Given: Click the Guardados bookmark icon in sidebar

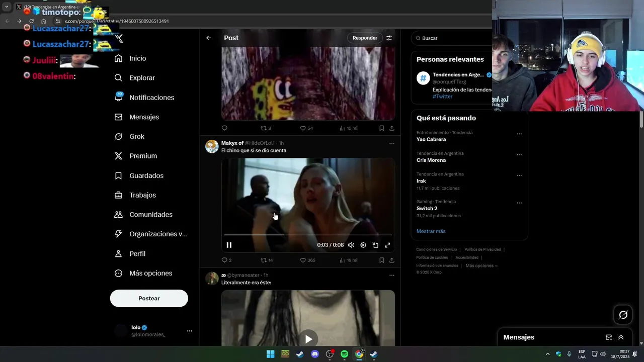Looking at the screenshot, I should [118, 175].
